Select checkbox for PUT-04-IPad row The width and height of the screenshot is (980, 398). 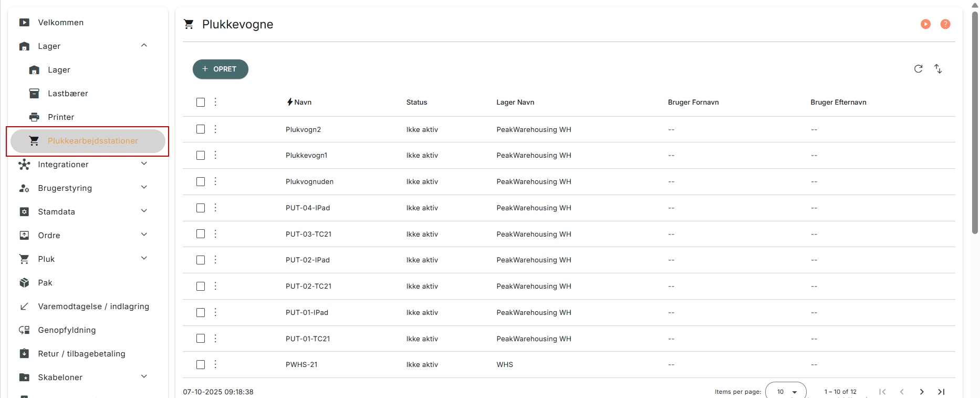click(x=201, y=208)
